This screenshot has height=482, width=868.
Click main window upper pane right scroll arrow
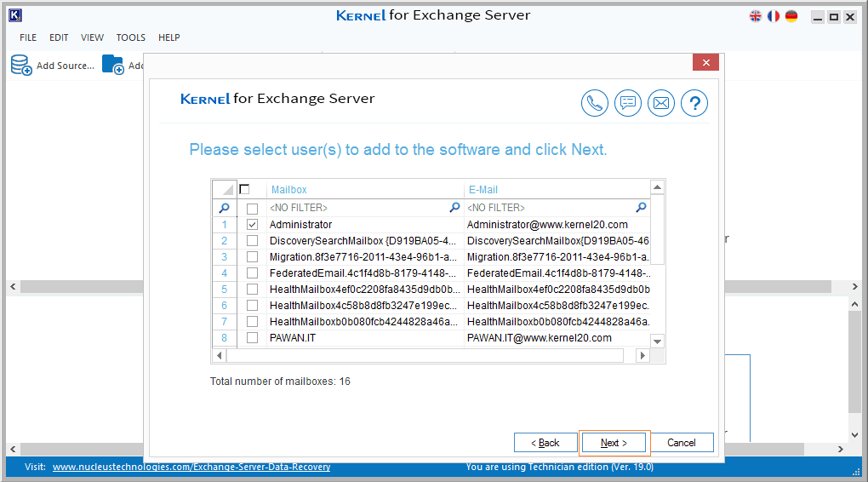coord(854,286)
